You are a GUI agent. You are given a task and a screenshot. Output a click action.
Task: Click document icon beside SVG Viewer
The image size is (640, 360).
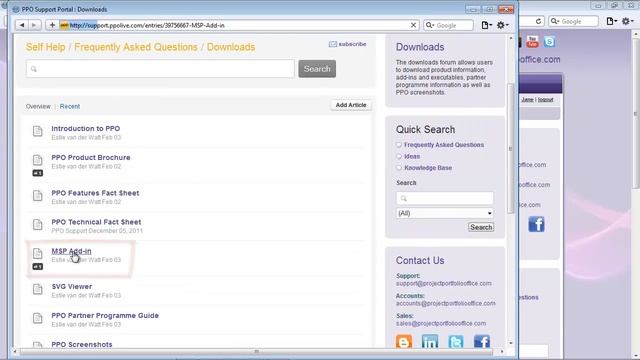pos(38,289)
